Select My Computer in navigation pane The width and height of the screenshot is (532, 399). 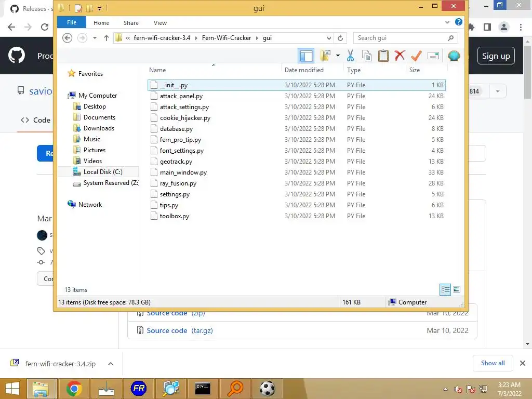tap(92, 96)
